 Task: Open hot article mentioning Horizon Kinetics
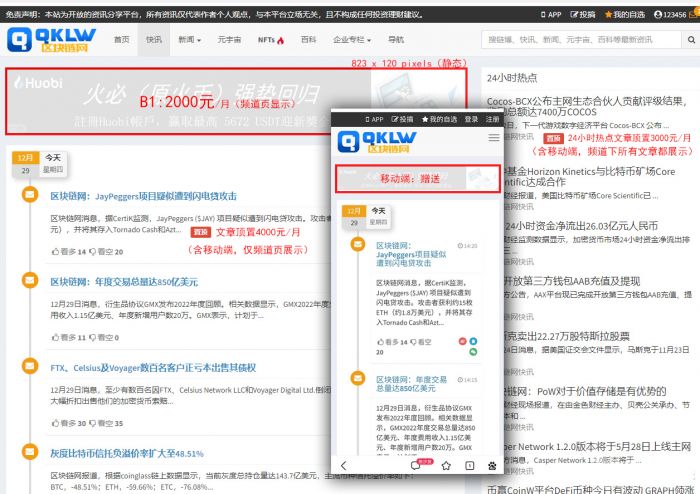point(589,176)
